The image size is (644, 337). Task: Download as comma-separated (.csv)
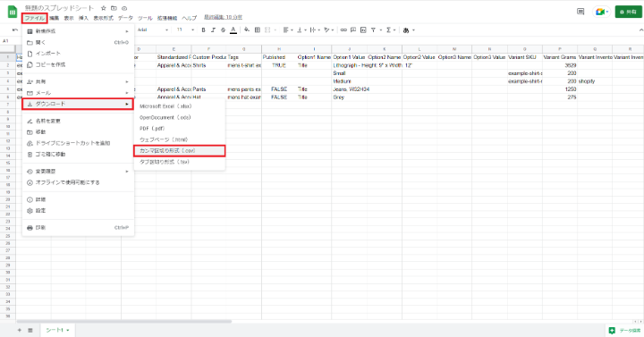pos(180,151)
